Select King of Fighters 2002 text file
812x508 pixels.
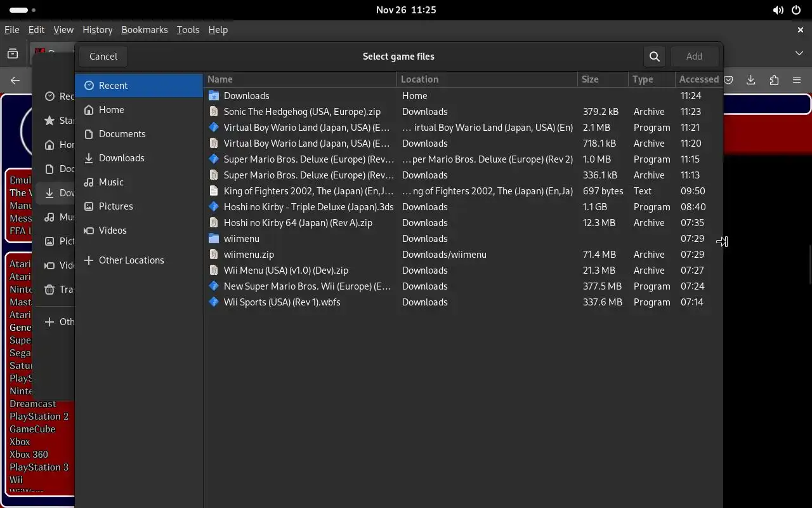[x=463, y=190]
